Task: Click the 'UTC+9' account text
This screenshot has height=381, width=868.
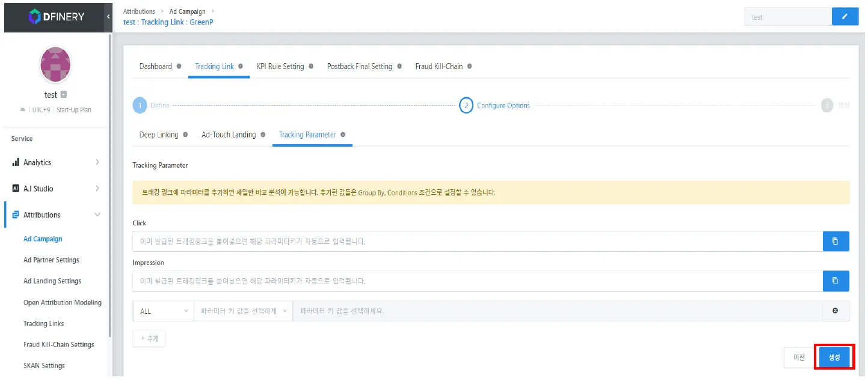Action: tap(42, 110)
